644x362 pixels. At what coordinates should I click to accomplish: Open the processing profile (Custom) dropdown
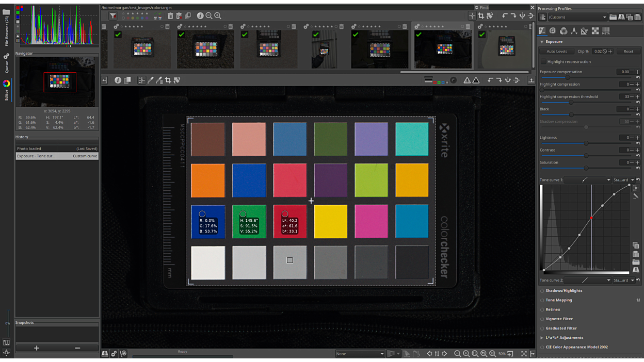pos(577,17)
